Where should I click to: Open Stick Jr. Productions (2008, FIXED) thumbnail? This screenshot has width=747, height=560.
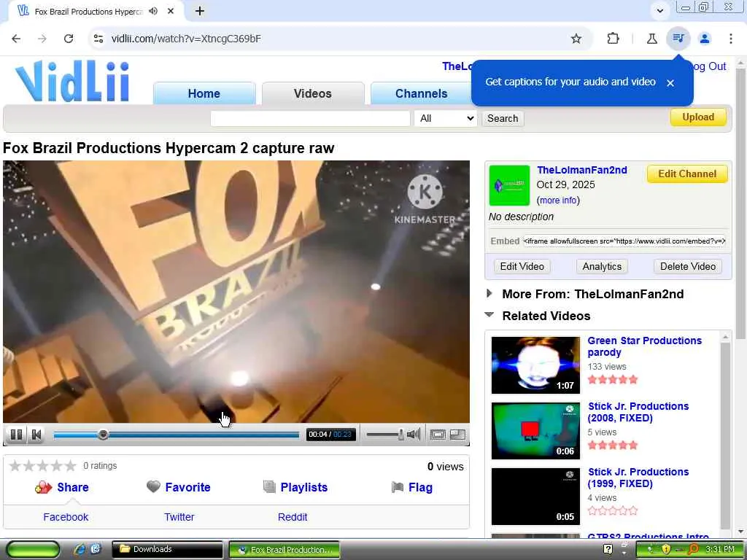pyautogui.click(x=535, y=431)
